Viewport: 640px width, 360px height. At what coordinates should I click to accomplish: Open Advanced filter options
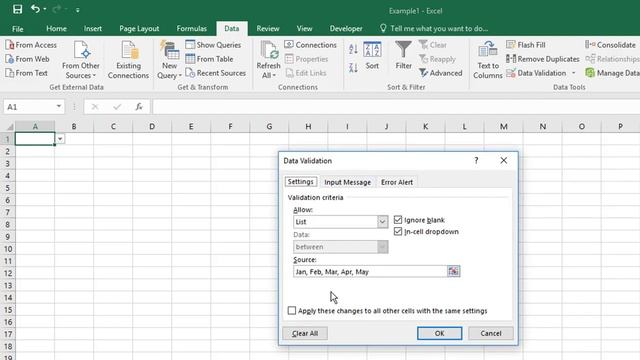point(441,73)
